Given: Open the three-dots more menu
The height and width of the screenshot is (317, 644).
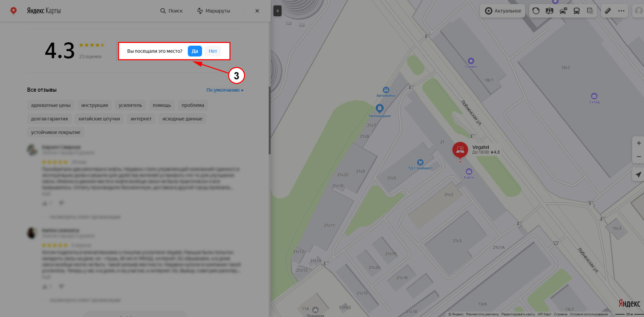Looking at the screenshot, I should 621,11.
